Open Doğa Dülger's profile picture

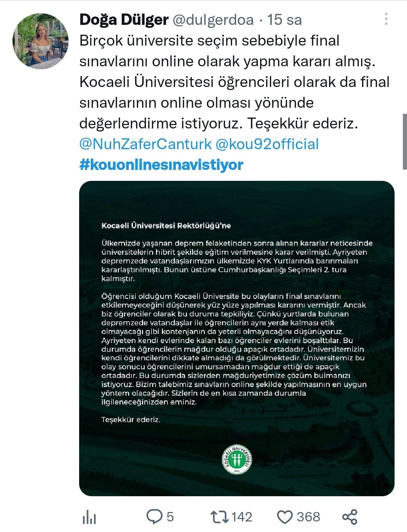(41, 41)
